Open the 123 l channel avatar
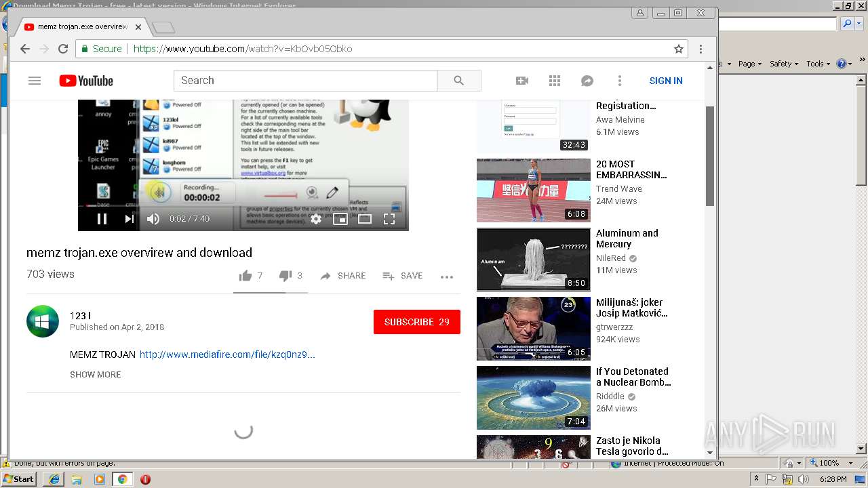 [43, 321]
